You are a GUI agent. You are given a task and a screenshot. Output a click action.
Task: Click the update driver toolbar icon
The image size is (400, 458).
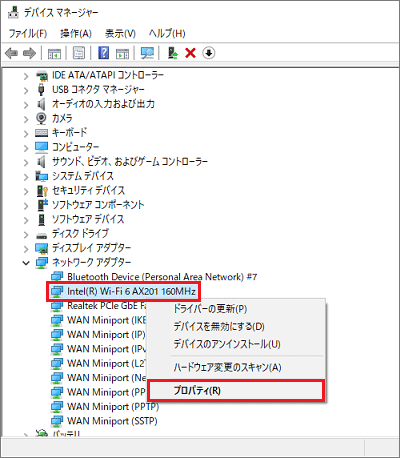(x=172, y=53)
